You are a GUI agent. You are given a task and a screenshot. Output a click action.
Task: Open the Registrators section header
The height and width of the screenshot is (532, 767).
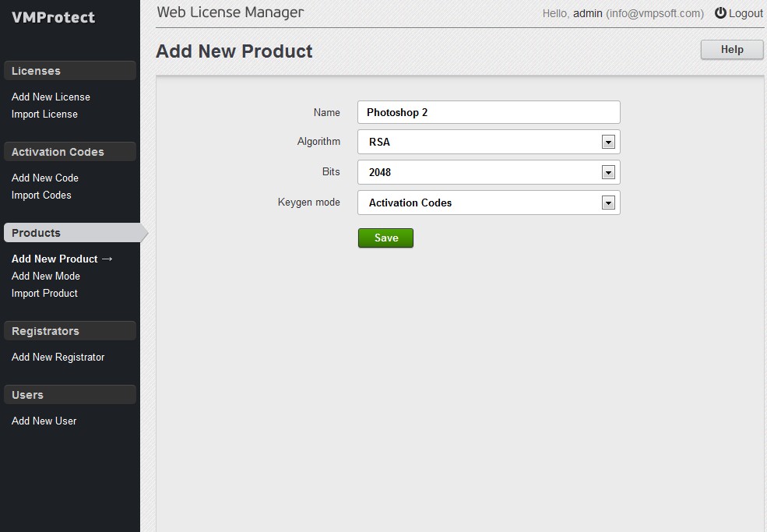70,331
